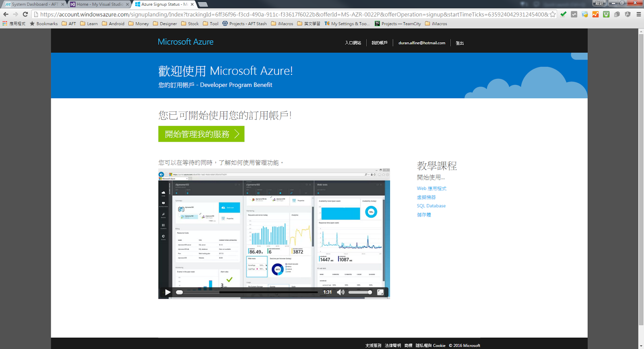Click the scrollbar down arrow
Image resolution: width=644 pixels, height=349 pixels.
coord(641,346)
